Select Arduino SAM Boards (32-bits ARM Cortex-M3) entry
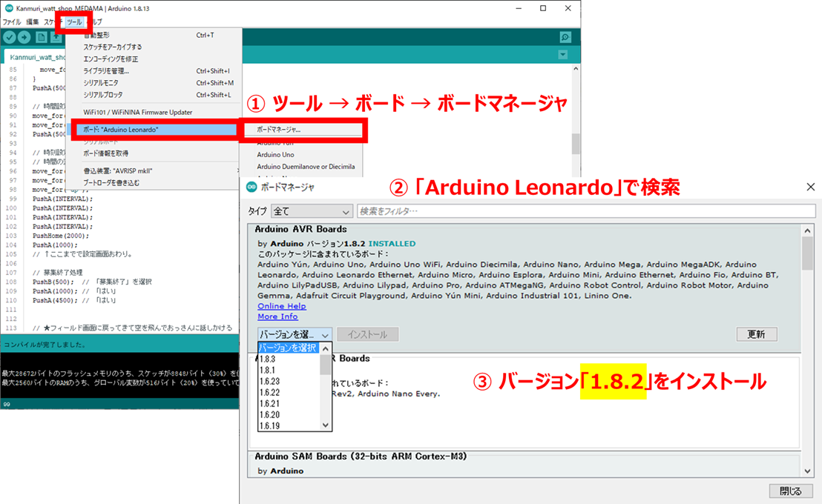This screenshot has width=822, height=504. [525, 464]
